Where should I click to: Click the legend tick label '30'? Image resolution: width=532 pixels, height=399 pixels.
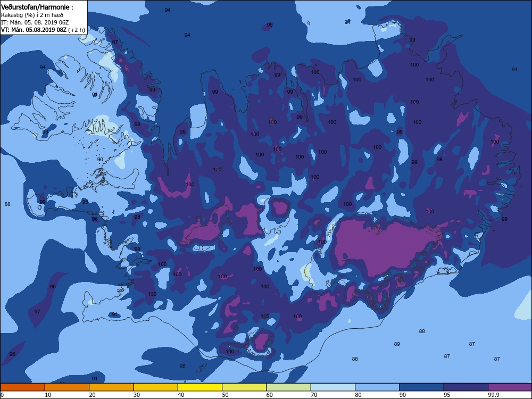pyautogui.click(x=137, y=395)
